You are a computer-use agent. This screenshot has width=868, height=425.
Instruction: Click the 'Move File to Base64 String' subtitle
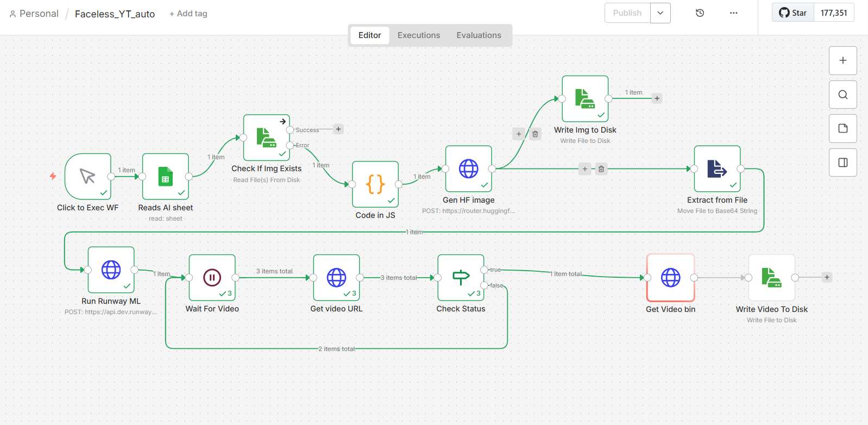(718, 211)
